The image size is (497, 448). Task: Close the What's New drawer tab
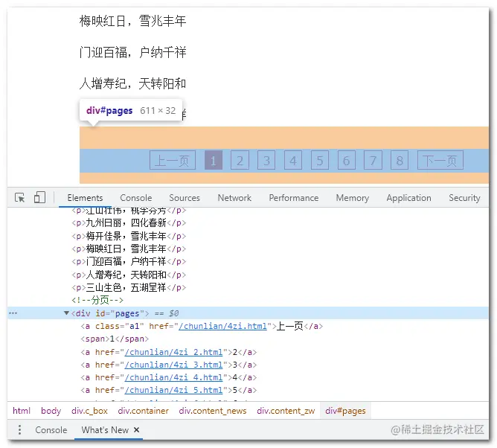(x=137, y=429)
